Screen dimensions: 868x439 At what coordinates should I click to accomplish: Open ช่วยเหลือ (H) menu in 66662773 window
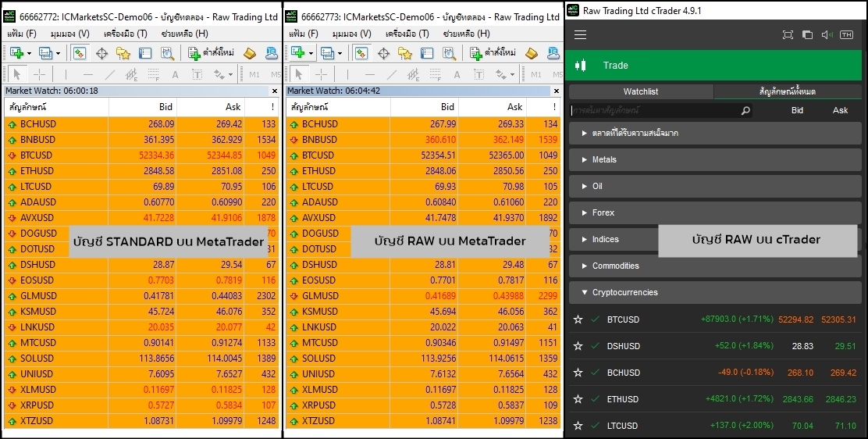click(x=465, y=34)
